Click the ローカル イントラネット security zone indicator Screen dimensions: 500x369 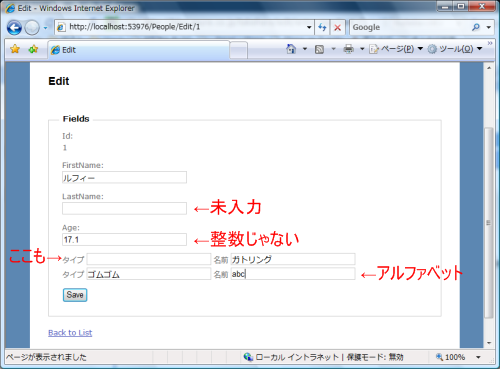296,357
